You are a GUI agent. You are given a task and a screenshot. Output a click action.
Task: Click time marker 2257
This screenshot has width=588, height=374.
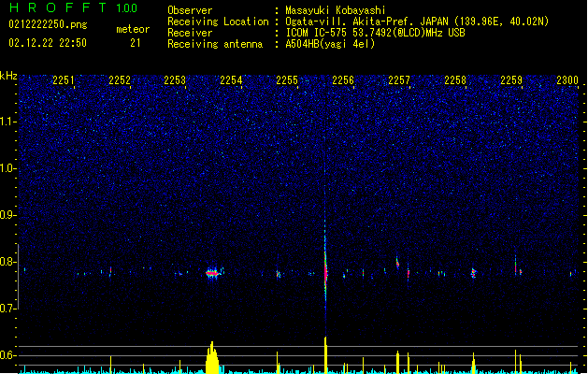click(399, 79)
